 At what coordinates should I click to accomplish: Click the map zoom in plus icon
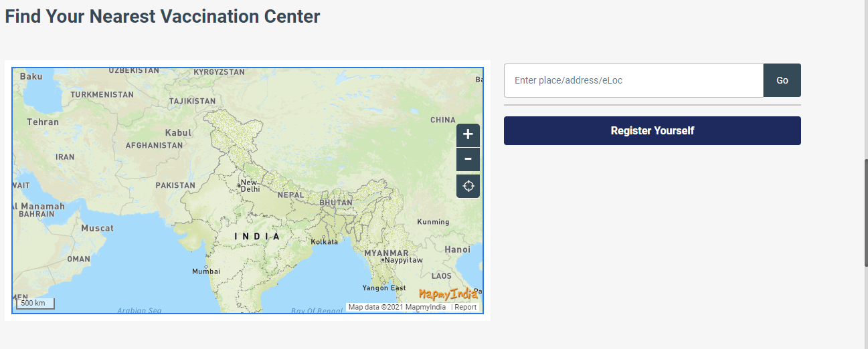[x=468, y=134]
